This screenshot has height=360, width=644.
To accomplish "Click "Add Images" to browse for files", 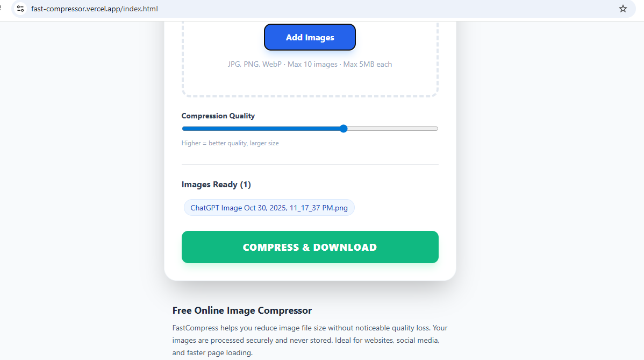I will pyautogui.click(x=310, y=37).
